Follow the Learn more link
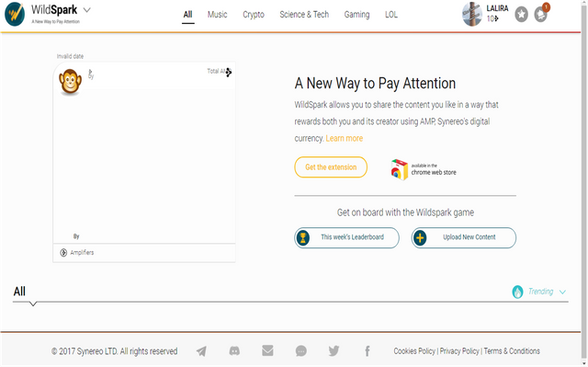Viewport: 588px width, 367px height. (x=345, y=139)
